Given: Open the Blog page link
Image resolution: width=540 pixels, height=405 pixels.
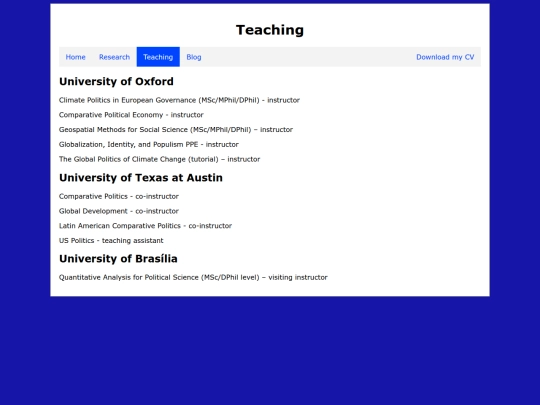Looking at the screenshot, I should click(194, 57).
